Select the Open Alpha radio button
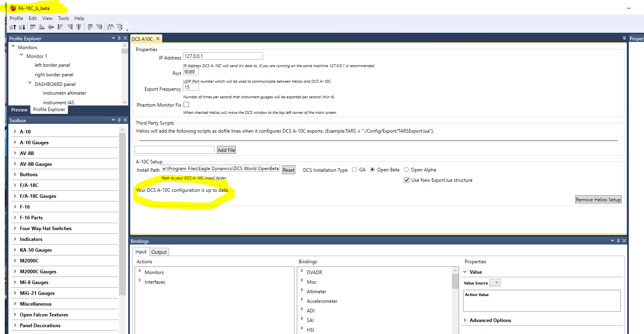644x334 pixels. (x=406, y=169)
